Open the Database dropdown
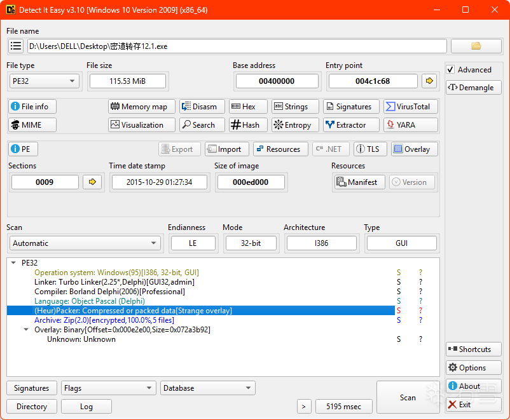Image resolution: width=510 pixels, height=420 pixels. point(208,388)
